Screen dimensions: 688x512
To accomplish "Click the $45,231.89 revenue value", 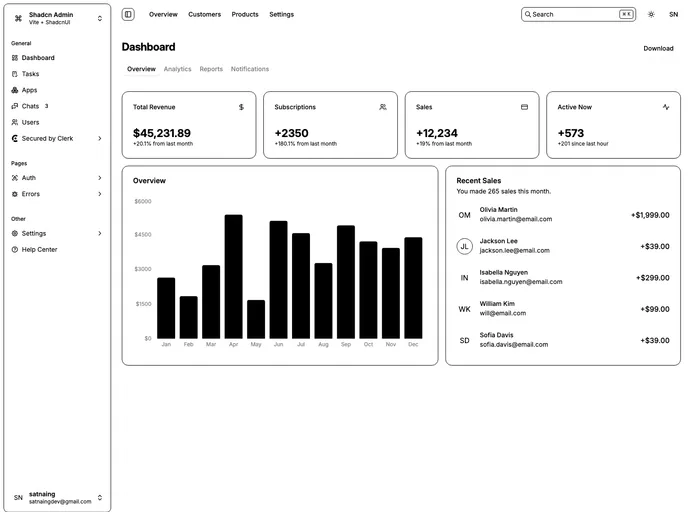I will 162,133.
